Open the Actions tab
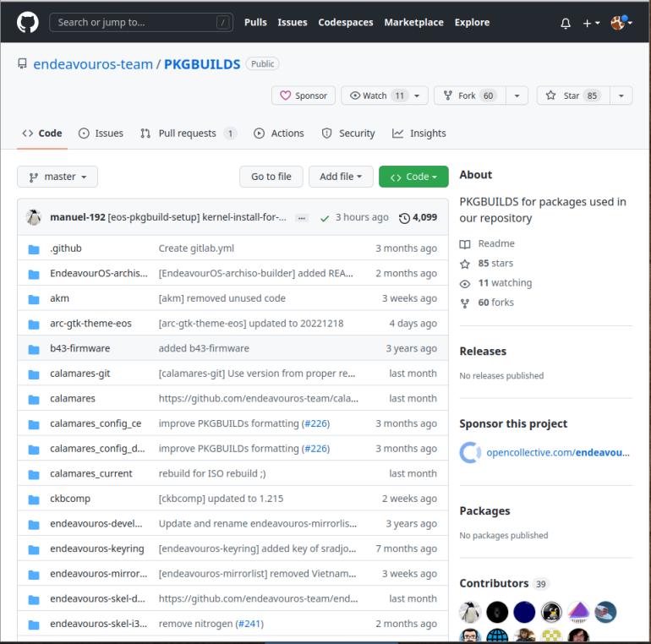 coord(279,134)
